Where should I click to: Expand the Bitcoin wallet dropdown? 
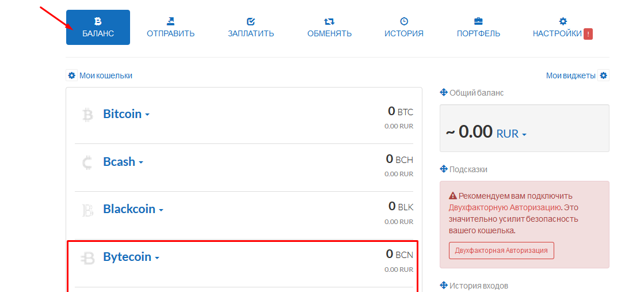click(126, 114)
